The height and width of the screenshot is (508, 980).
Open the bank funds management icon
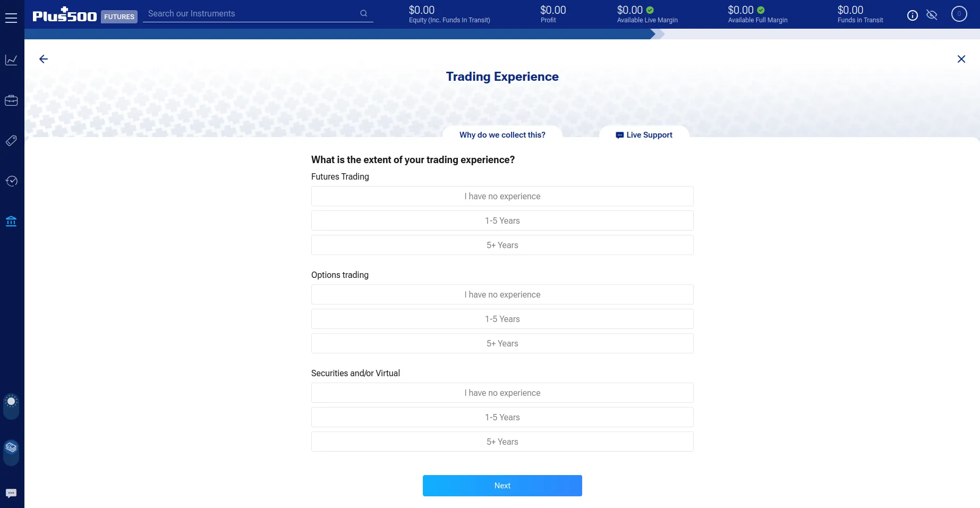11,221
